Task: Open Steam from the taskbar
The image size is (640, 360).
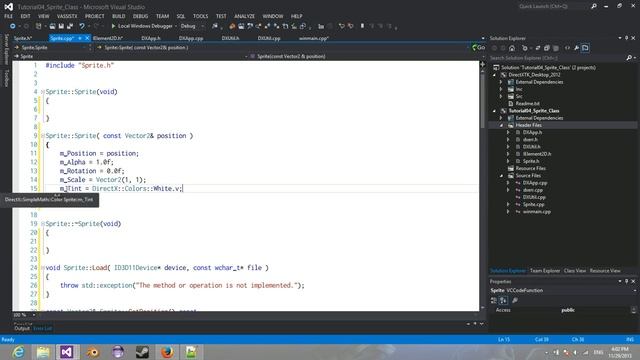Action: click(x=142, y=352)
